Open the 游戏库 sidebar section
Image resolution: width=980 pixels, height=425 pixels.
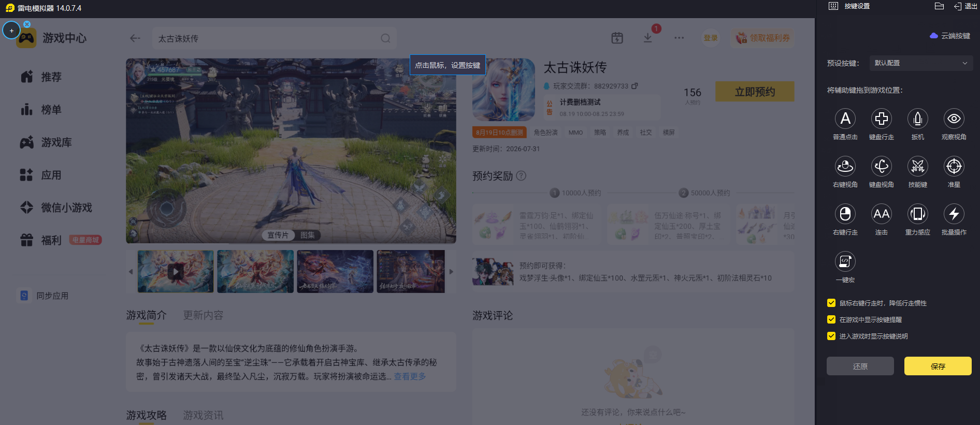tap(46, 142)
